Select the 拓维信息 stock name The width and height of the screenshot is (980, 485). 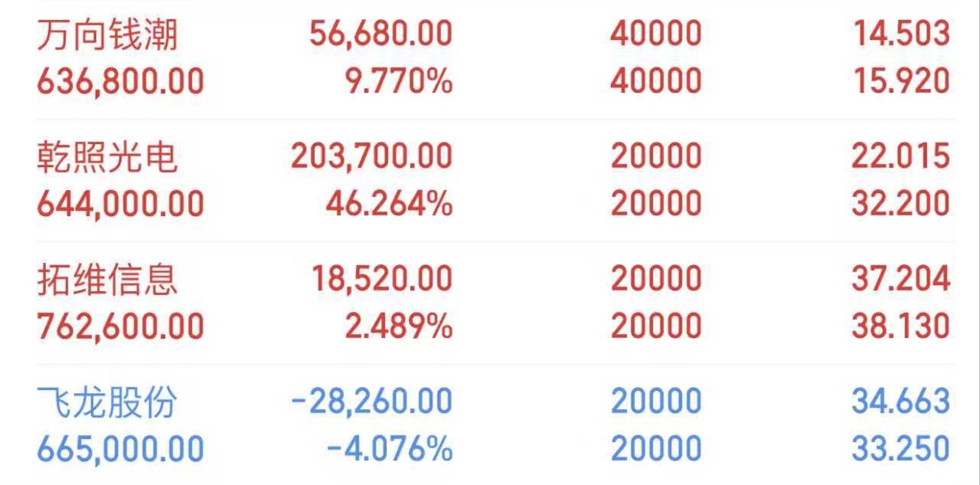point(107,280)
